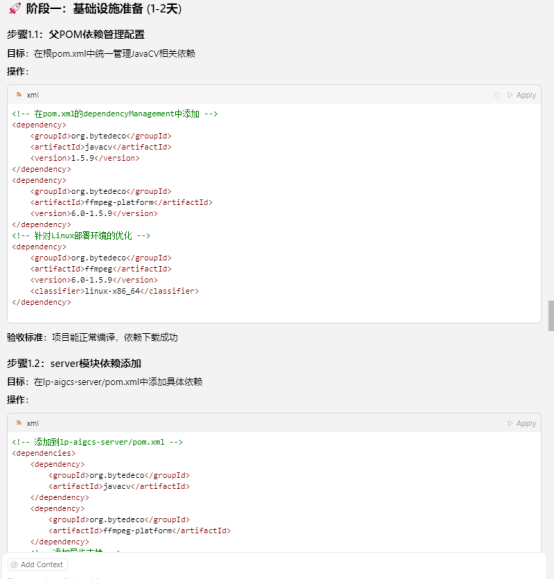Click Apply on the first xml code block
This screenshot has width=554, height=579.
(522, 95)
